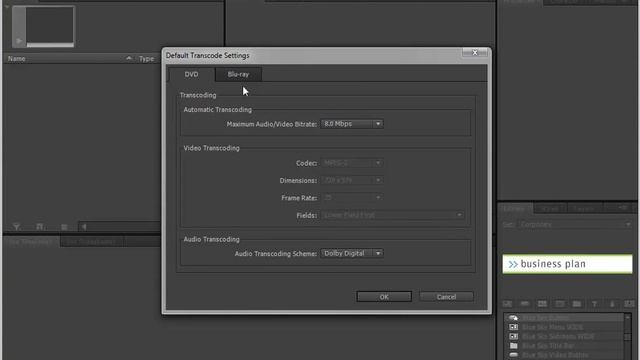Toggle display of text items (T icon)

click(594, 304)
